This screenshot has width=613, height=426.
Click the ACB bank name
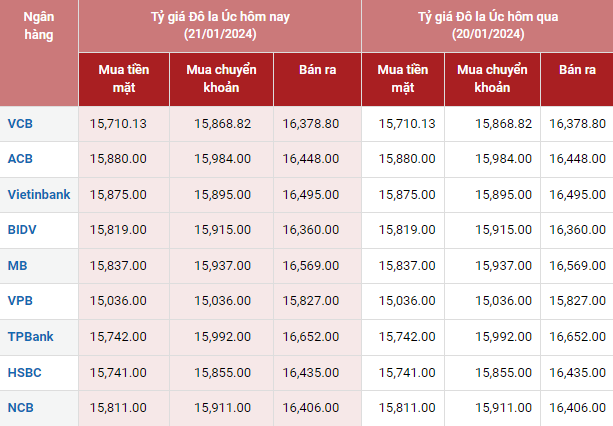(20, 159)
